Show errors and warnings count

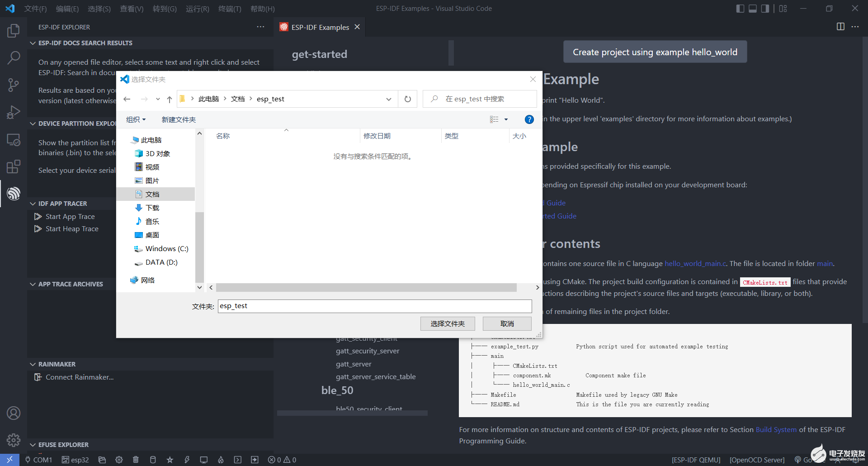tap(282, 460)
